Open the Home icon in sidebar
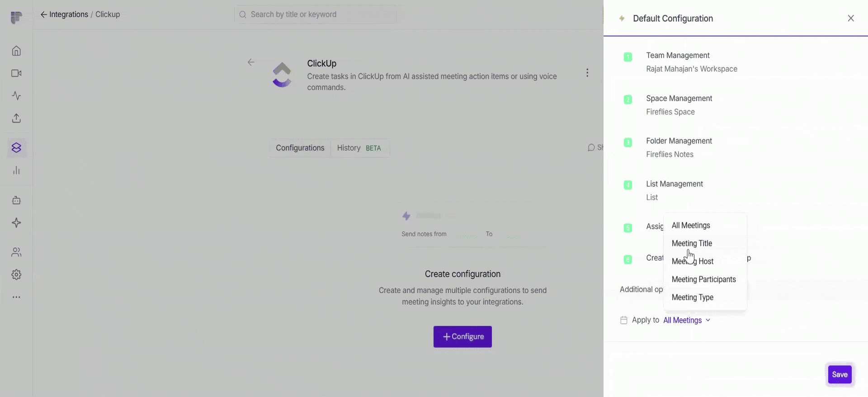 pyautogui.click(x=16, y=51)
